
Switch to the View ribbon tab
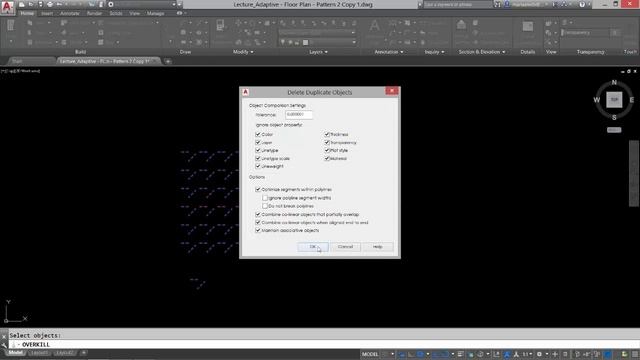click(x=134, y=13)
